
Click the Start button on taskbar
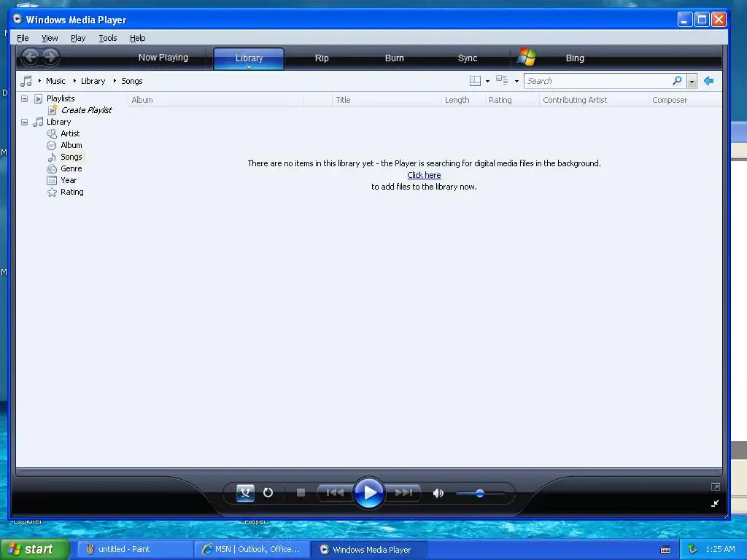click(35, 550)
